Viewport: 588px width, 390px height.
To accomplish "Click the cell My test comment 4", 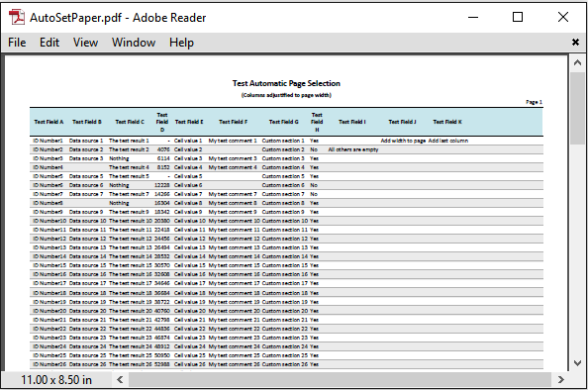I will coord(233,167).
